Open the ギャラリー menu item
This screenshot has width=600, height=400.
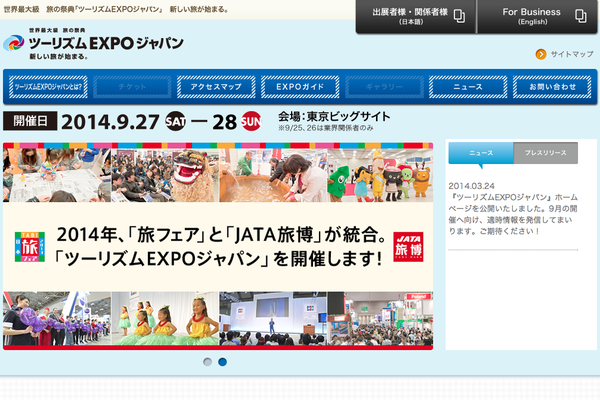[x=384, y=87]
